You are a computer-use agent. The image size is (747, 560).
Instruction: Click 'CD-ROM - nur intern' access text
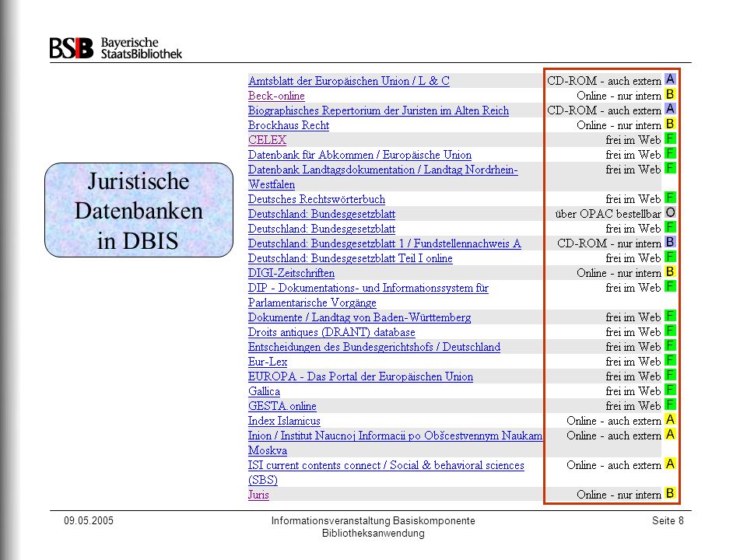[x=609, y=243]
